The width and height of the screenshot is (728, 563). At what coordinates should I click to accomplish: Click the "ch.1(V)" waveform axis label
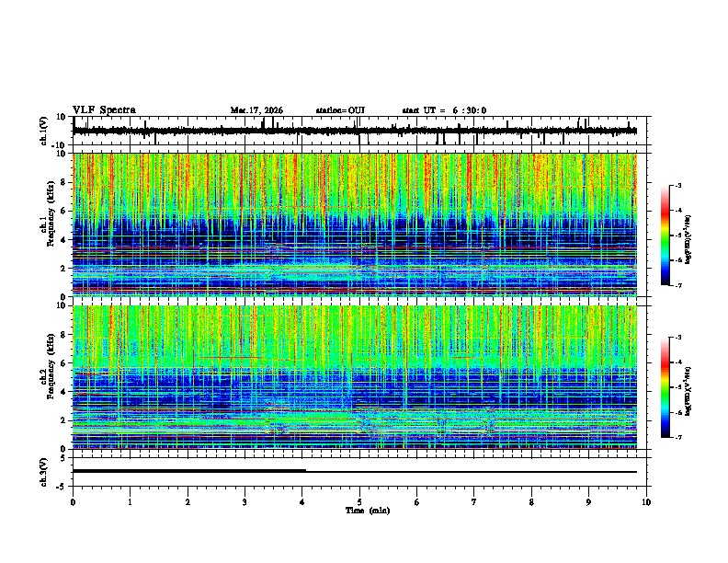click(x=44, y=131)
